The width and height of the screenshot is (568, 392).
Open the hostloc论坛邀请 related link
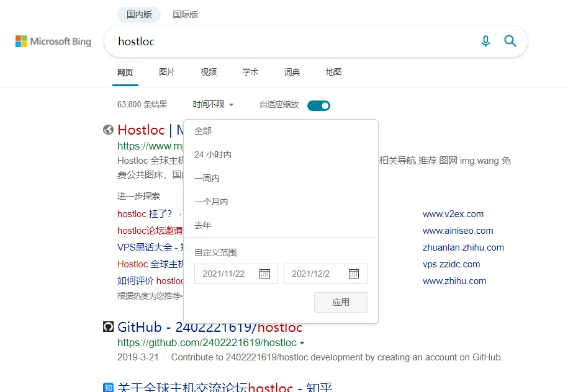pos(150,231)
